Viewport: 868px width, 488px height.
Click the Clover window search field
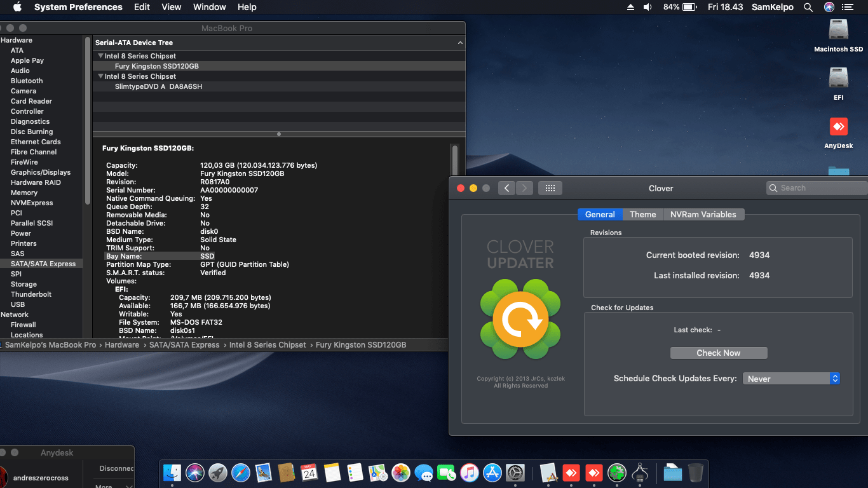[817, 188]
